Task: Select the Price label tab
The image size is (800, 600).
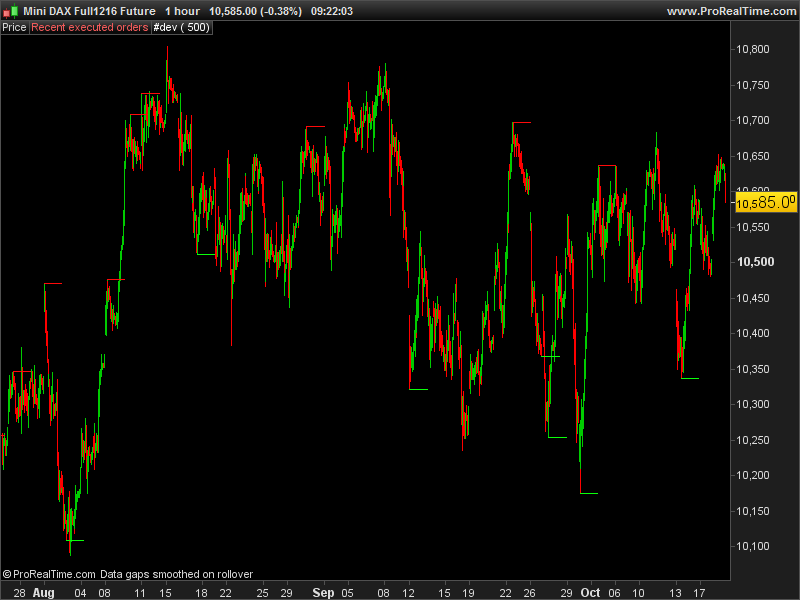Action: [x=14, y=28]
